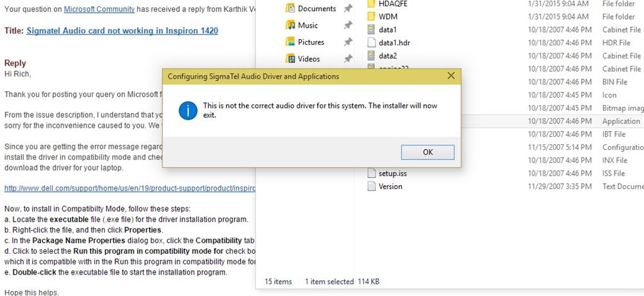
Task: Click the IBT File type cell
Action: click(x=614, y=134)
